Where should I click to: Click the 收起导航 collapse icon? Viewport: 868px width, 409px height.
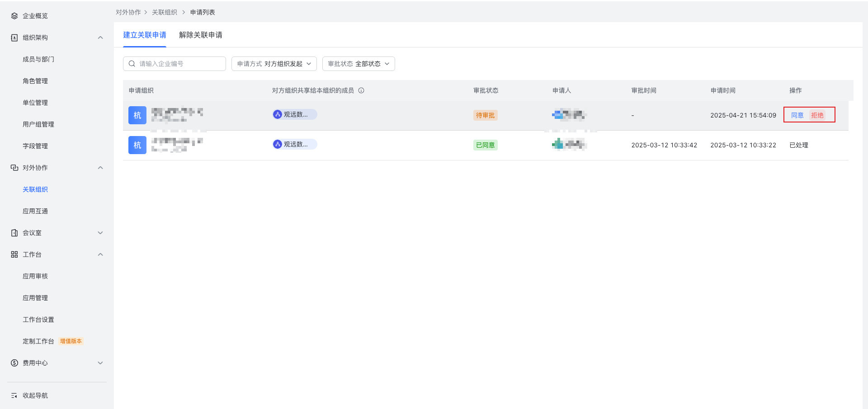14,395
